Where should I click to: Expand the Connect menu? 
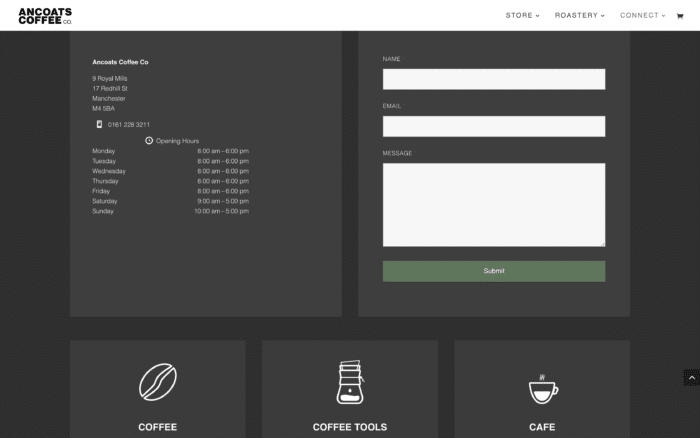642,16
